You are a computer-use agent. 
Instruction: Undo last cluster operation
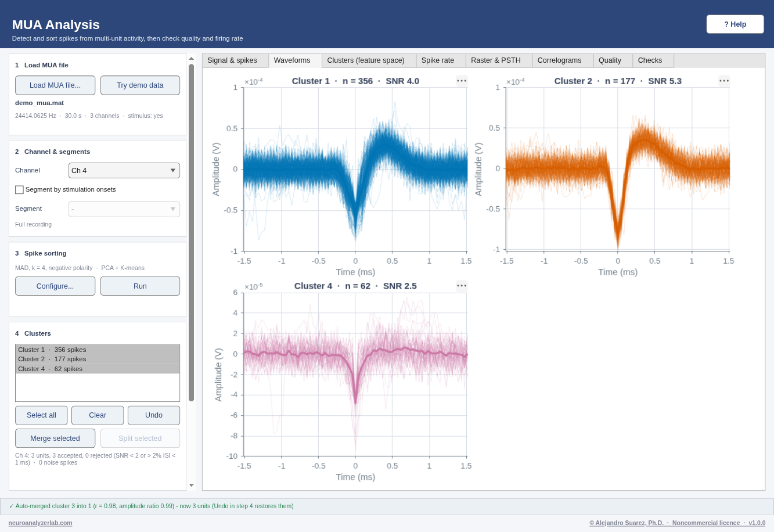(x=154, y=415)
